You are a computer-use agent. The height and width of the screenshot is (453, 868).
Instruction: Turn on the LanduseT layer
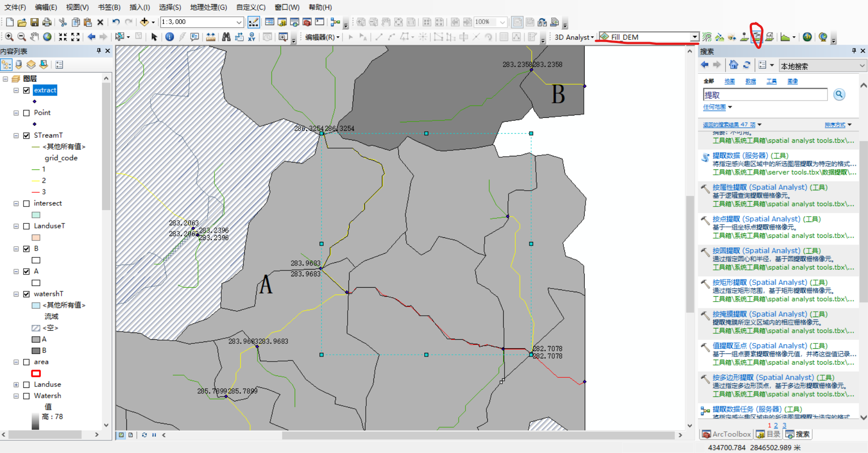point(26,226)
